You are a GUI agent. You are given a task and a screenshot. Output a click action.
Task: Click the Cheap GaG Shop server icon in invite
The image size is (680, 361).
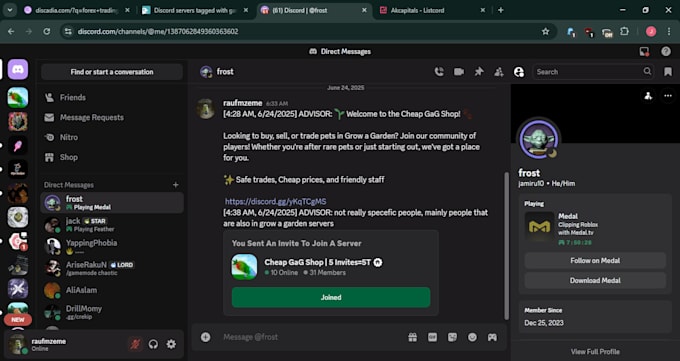pos(244,266)
